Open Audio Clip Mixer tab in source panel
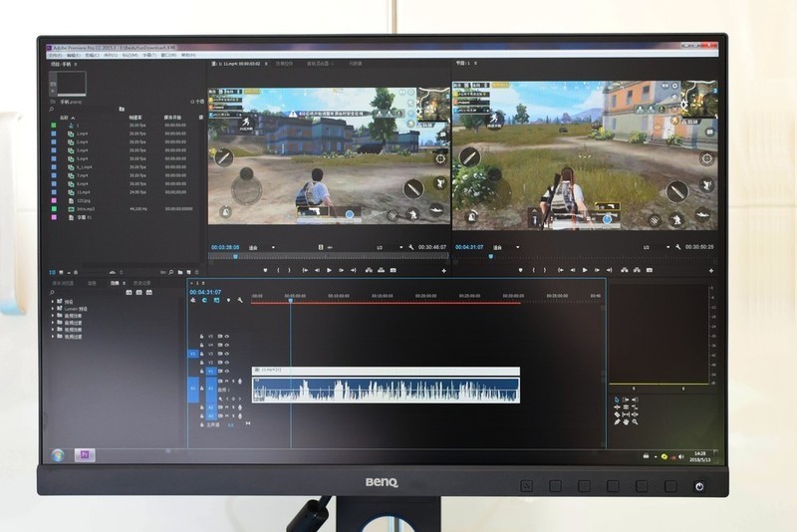Image resolution: width=797 pixels, height=532 pixels. pos(320,64)
